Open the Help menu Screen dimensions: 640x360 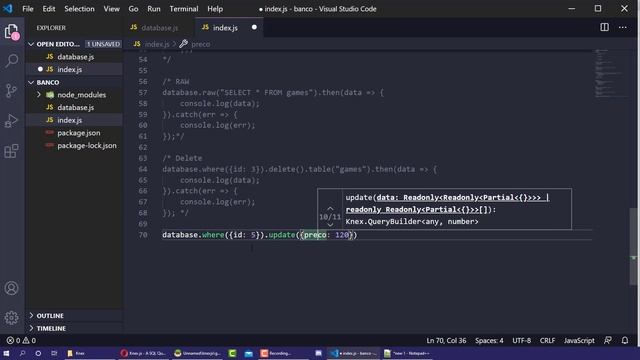(x=215, y=9)
